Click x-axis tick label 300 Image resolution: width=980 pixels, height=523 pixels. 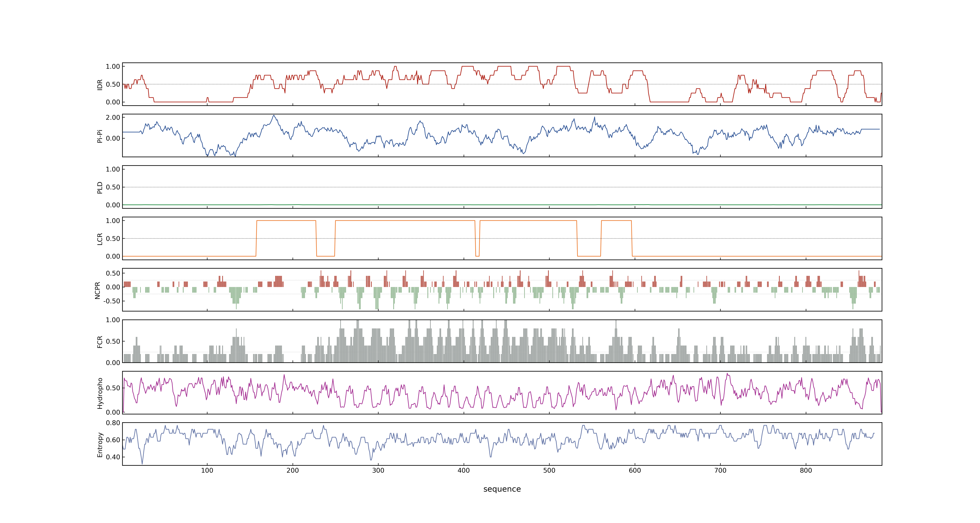coord(378,470)
